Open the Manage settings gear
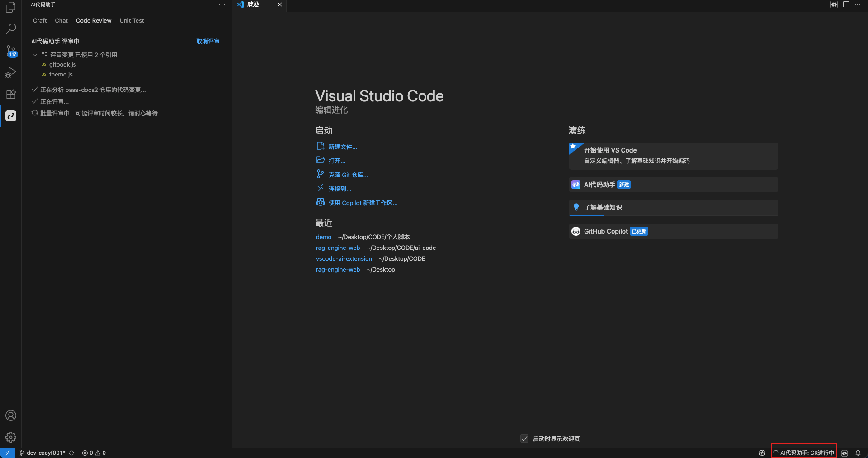Image resolution: width=868 pixels, height=458 pixels. 11,437
